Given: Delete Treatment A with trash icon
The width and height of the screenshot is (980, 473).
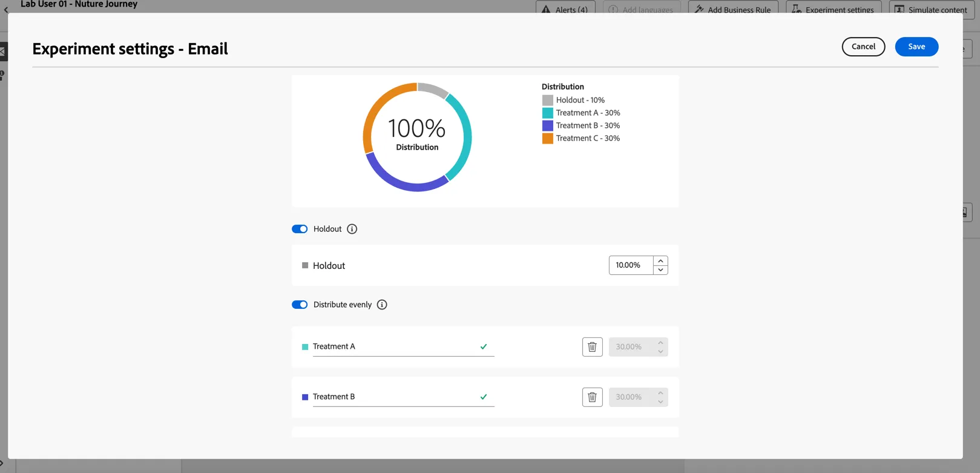Looking at the screenshot, I should point(593,347).
